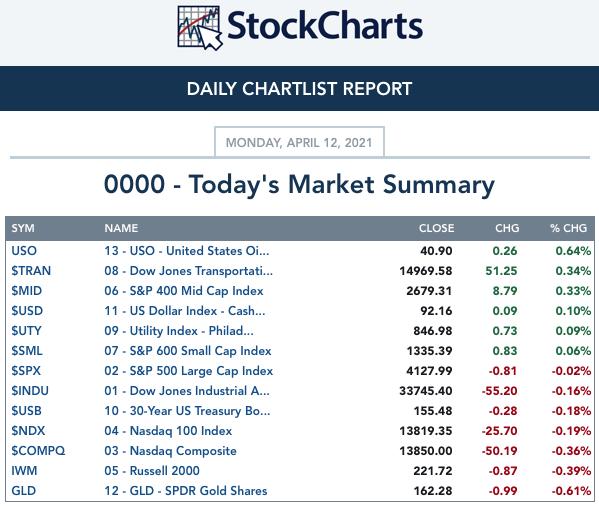Click the $MID symbol link

click(26, 291)
